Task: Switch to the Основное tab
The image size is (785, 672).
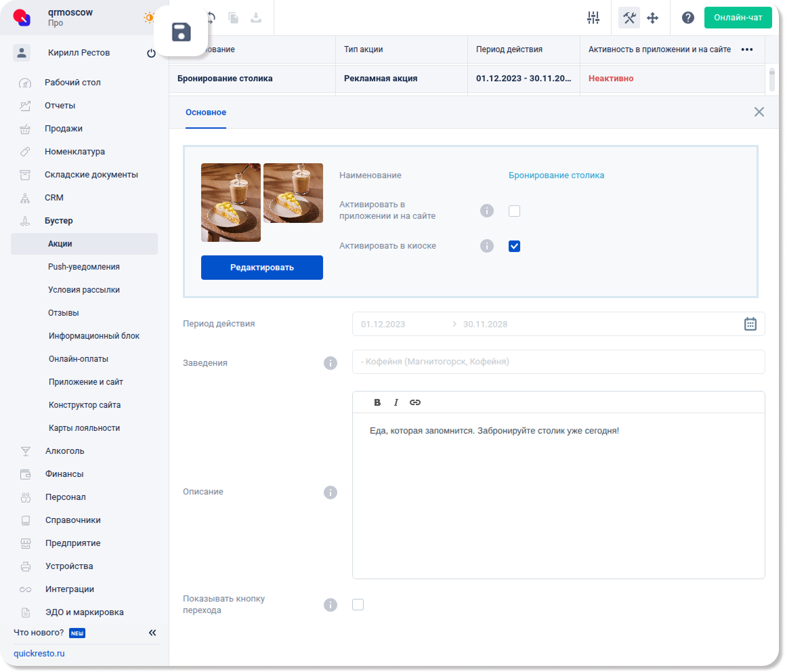Action: 206,112
